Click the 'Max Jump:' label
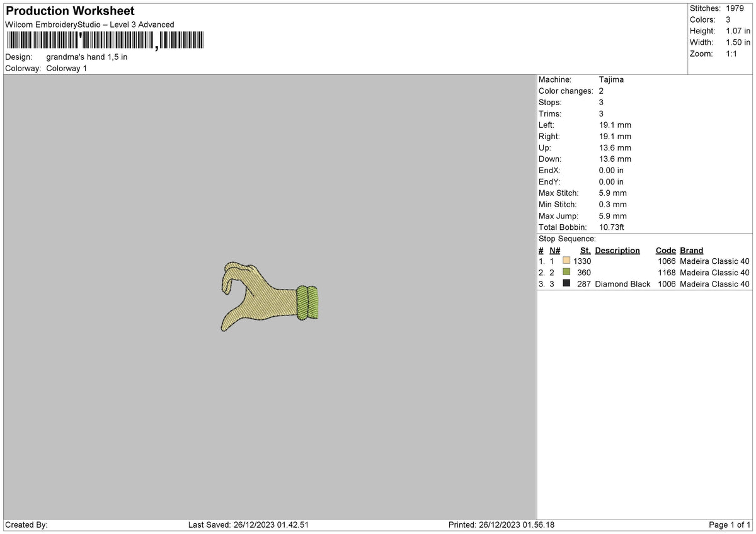The width and height of the screenshot is (756, 534). (x=558, y=215)
